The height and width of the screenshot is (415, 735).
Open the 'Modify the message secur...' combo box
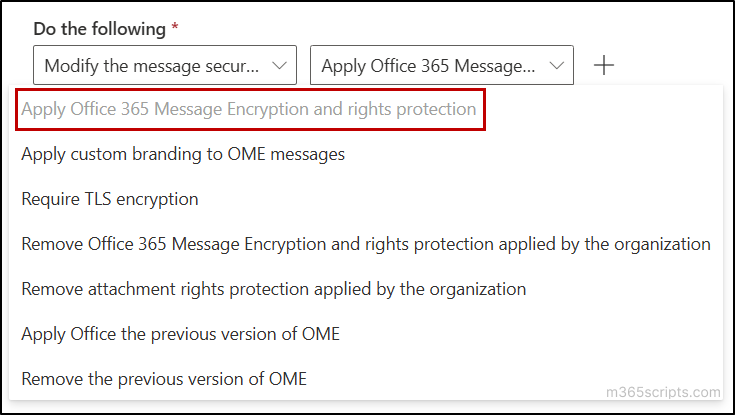point(152,66)
